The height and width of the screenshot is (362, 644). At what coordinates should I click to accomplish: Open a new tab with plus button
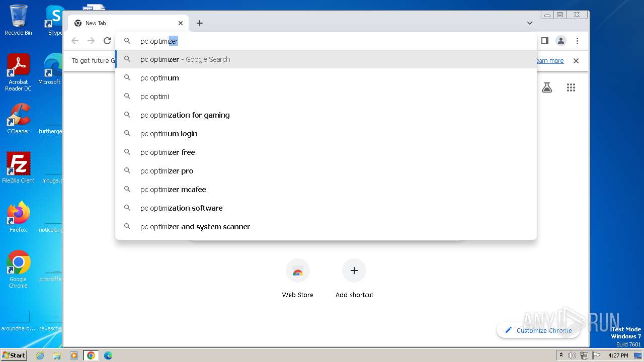200,23
